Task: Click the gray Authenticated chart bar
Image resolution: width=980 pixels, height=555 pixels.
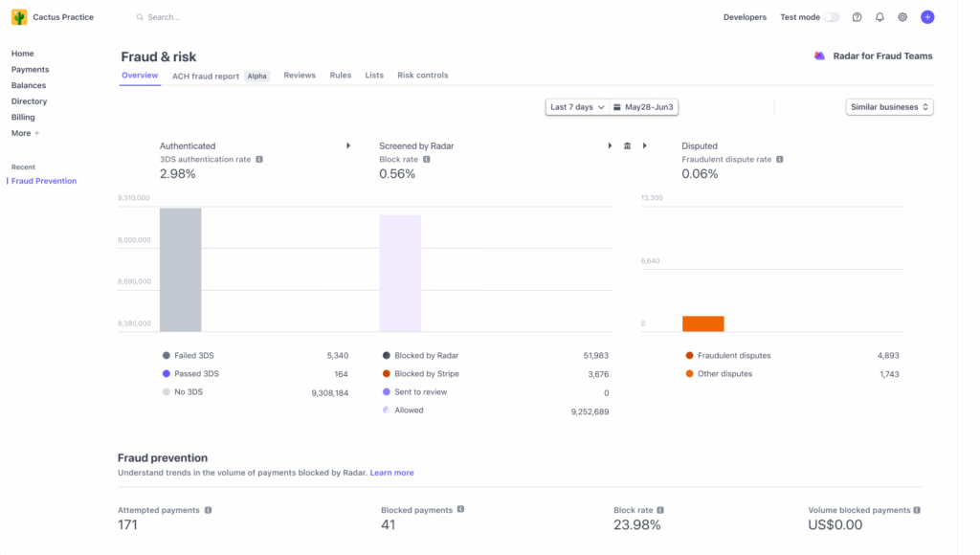Action: click(181, 270)
